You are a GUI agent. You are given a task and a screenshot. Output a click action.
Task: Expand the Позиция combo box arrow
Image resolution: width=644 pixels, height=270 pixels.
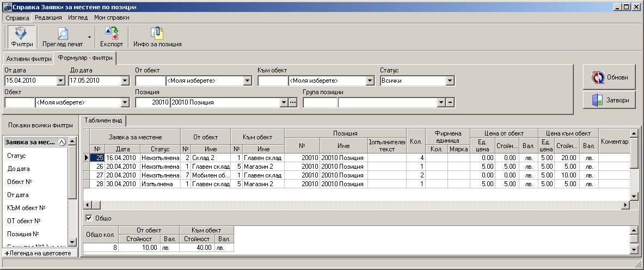point(284,102)
